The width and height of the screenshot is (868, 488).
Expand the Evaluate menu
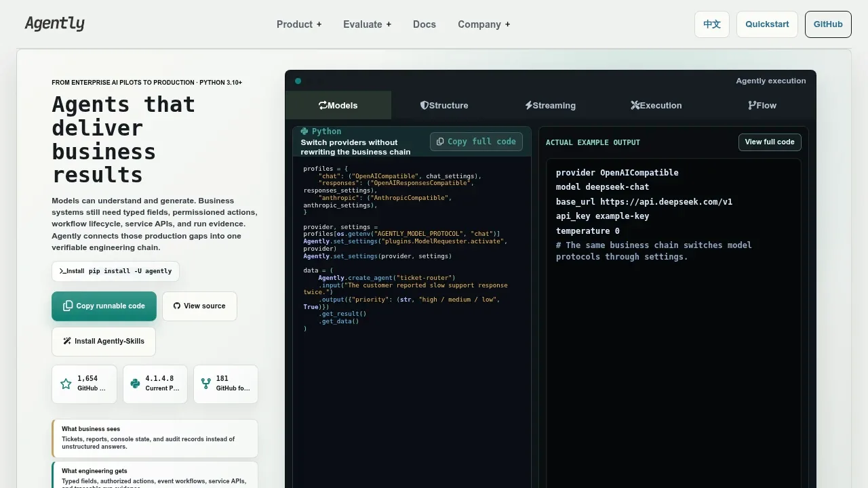pyautogui.click(x=367, y=24)
